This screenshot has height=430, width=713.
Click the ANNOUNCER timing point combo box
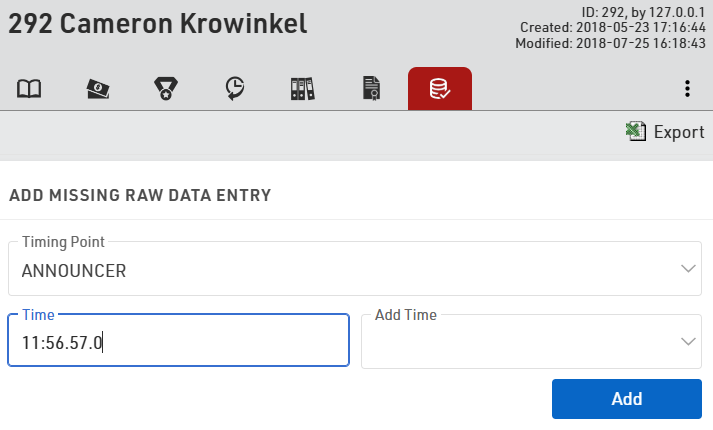[x=340, y=269]
